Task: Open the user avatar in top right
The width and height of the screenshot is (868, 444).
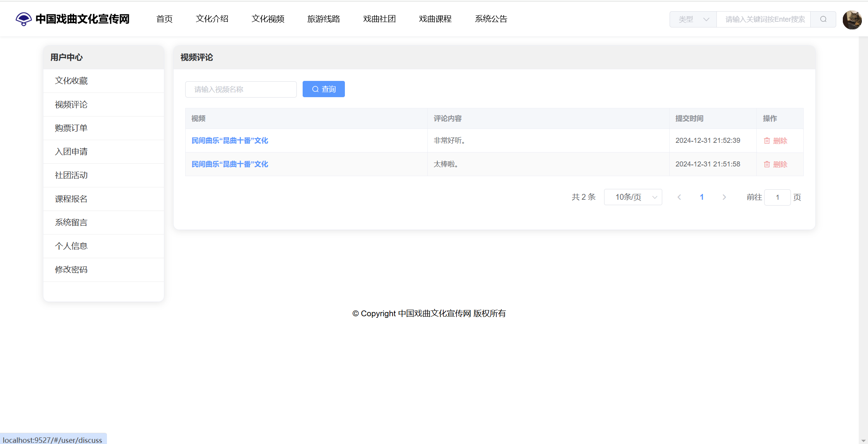Action: [852, 20]
